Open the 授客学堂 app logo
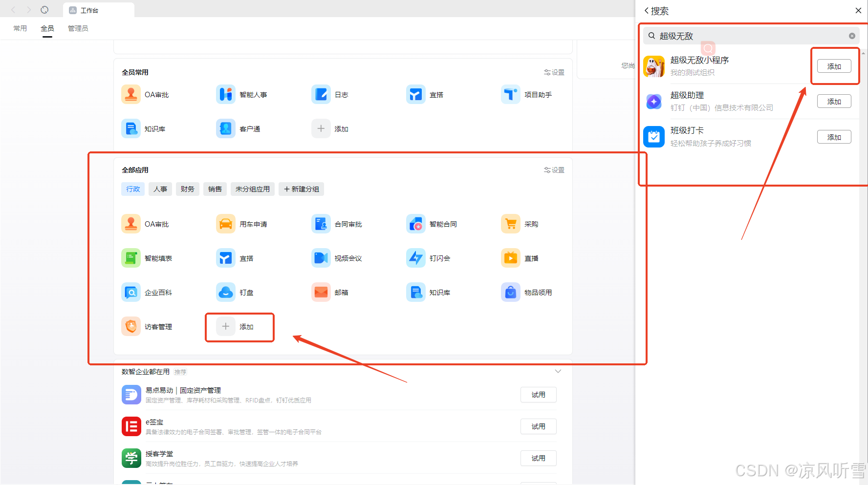Image resolution: width=868 pixels, height=485 pixels. pyautogui.click(x=131, y=458)
